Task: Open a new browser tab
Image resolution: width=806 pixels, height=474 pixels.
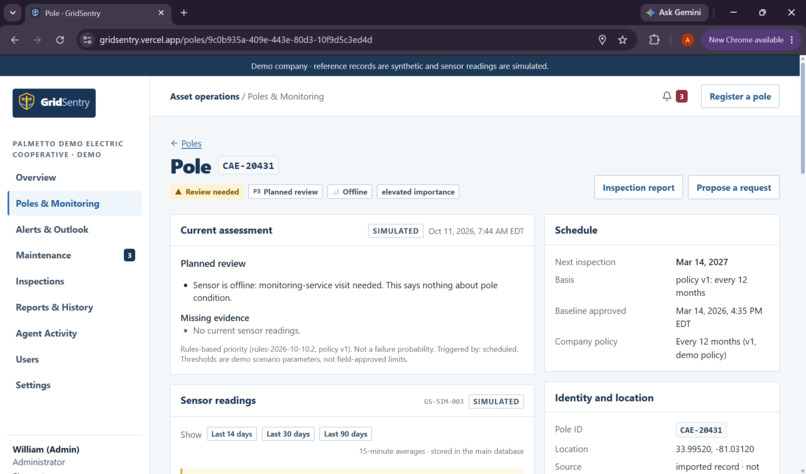Action: pyautogui.click(x=184, y=12)
